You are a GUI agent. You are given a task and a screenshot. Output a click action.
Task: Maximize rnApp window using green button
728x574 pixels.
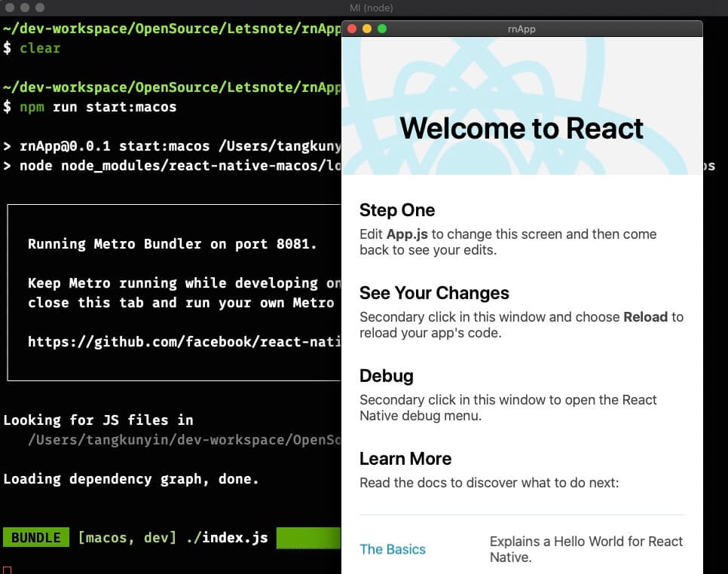(x=382, y=29)
